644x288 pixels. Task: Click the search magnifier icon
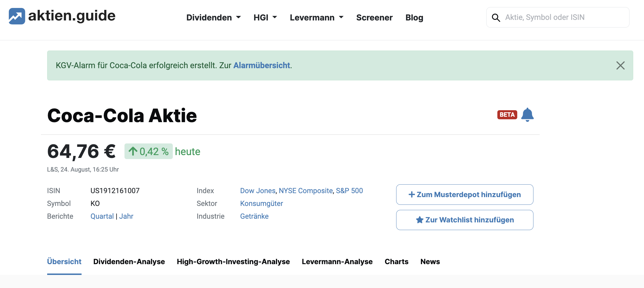click(496, 18)
